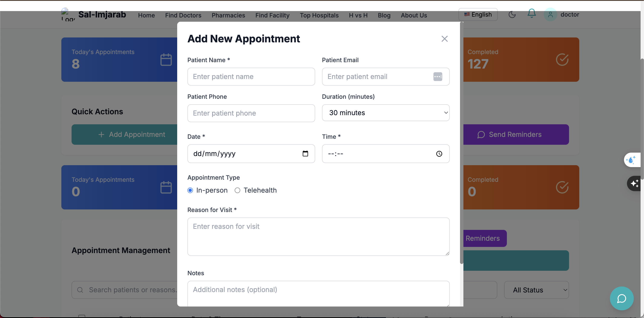Close the Add New Appointment dialog
The width and height of the screenshot is (644, 318).
coord(444,39)
